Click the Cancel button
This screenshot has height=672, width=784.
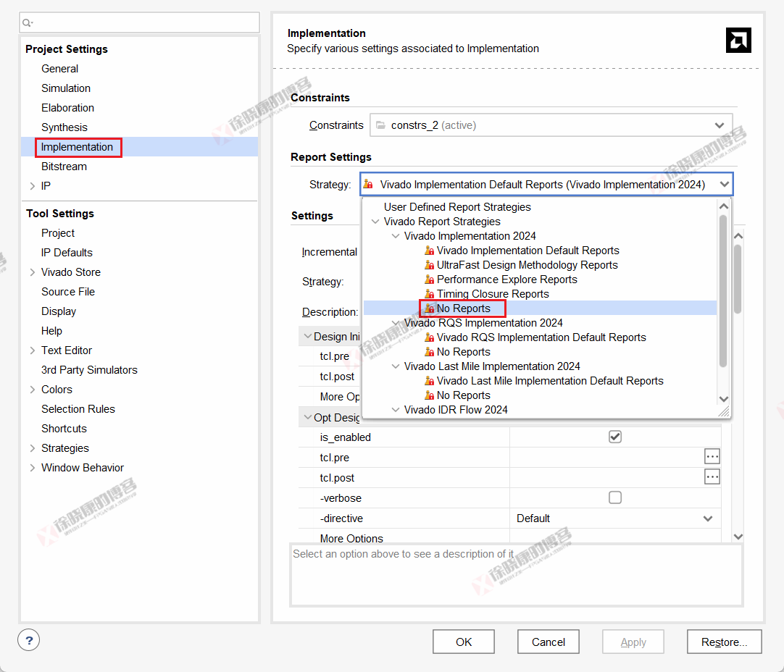(549, 642)
